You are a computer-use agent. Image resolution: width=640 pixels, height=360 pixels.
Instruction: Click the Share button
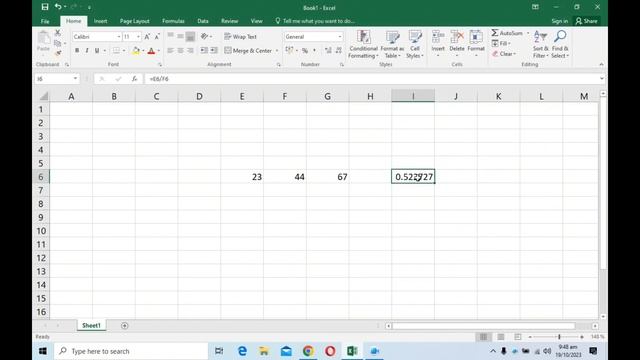click(587, 21)
